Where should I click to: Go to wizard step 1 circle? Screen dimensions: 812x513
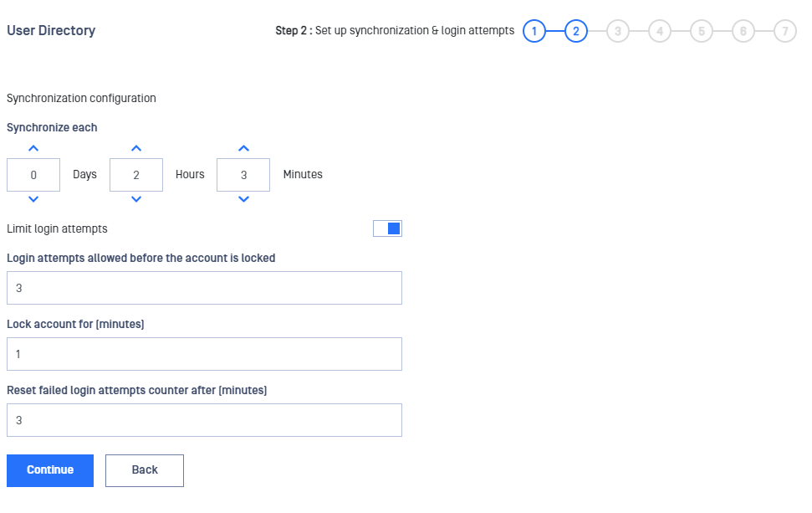pos(534,31)
